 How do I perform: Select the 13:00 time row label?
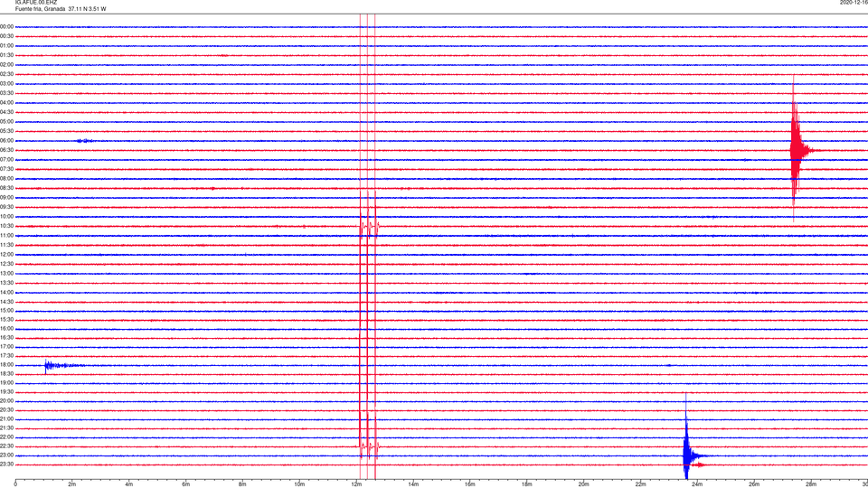click(6, 273)
